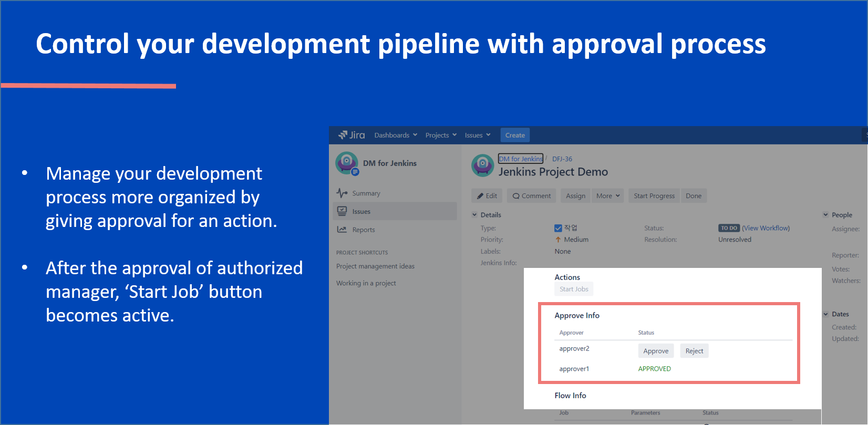Open Working in a project shortcut
Viewport: 868px width, 425px height.
click(366, 283)
